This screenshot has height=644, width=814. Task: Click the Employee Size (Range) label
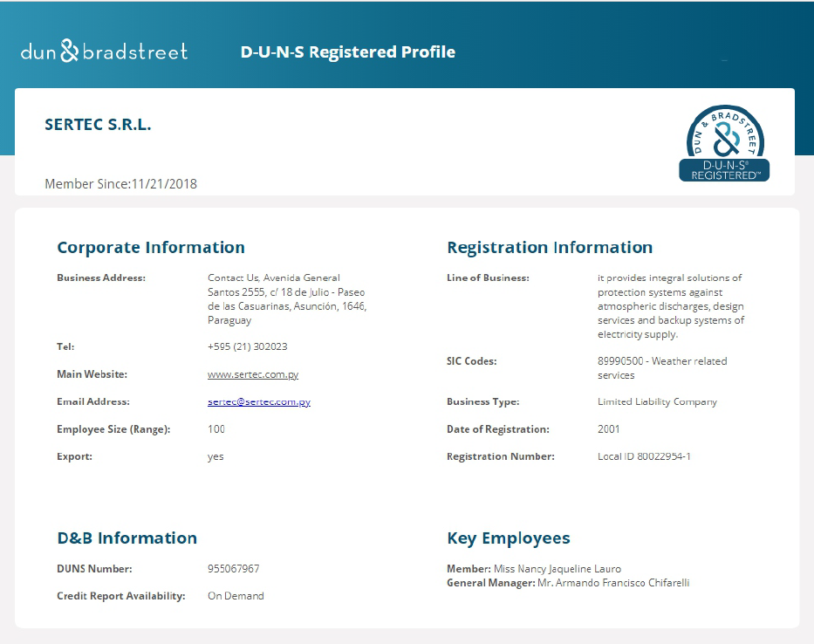[x=113, y=429]
